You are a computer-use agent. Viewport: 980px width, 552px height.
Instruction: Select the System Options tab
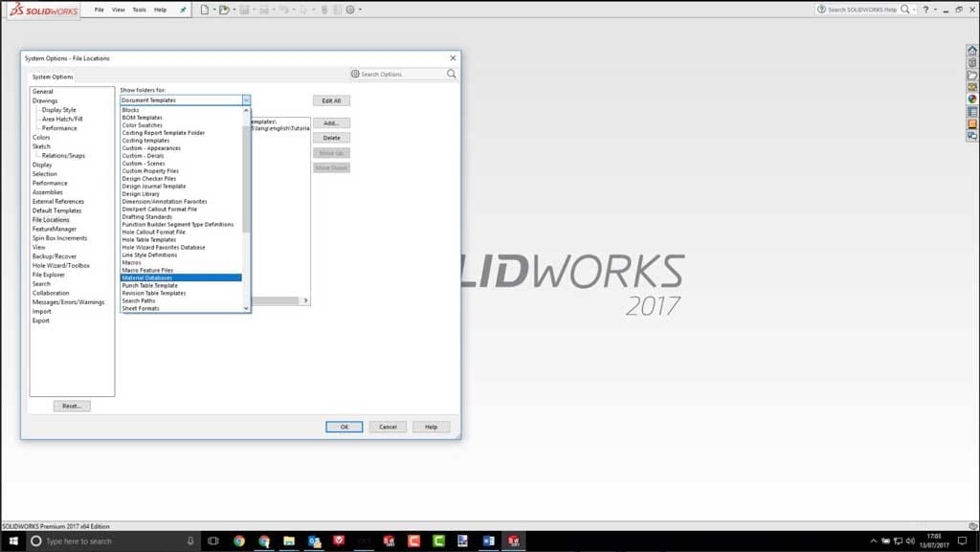point(53,77)
